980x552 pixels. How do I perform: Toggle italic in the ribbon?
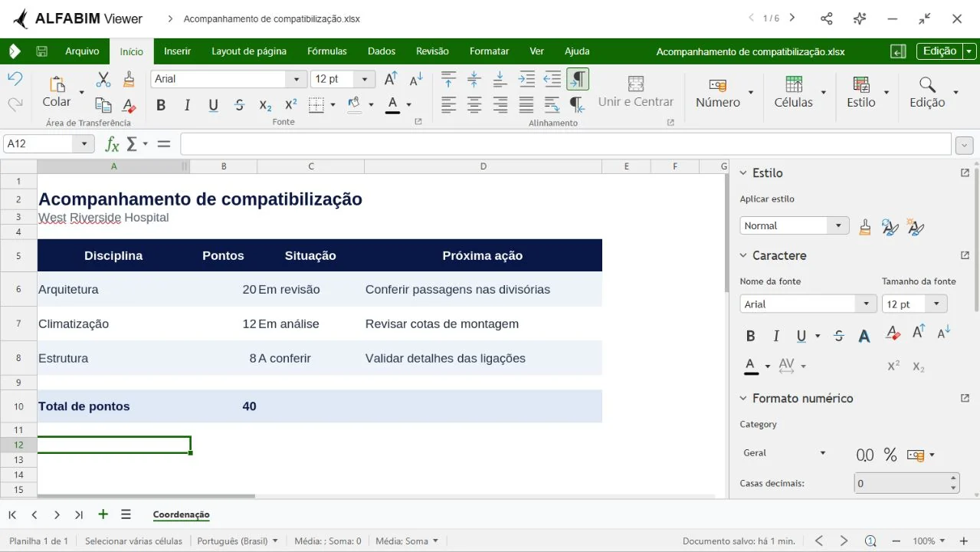pyautogui.click(x=187, y=105)
